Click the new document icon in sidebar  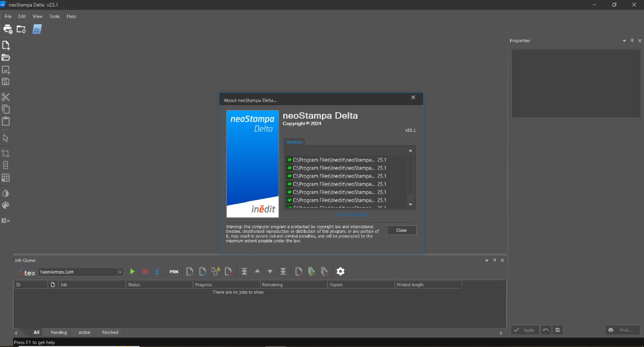pos(6,45)
